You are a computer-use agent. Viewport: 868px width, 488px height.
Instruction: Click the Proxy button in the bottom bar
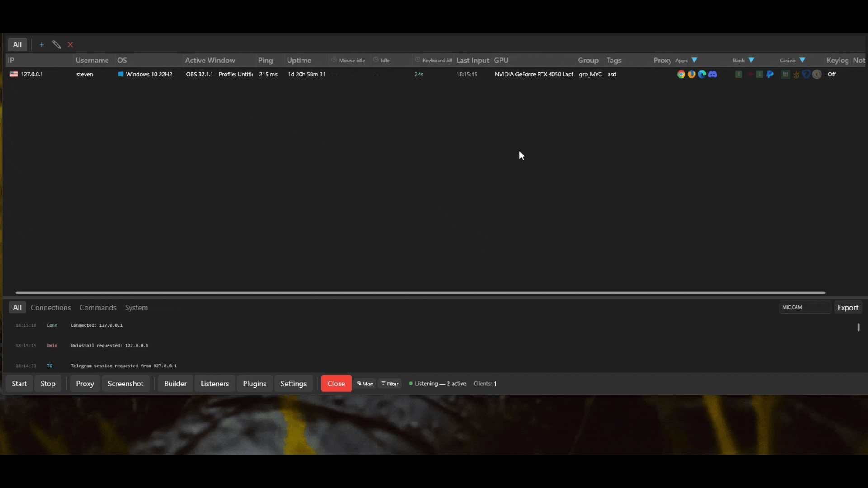point(85,384)
